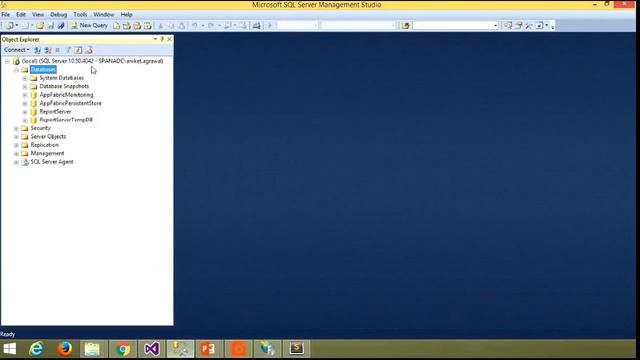The image size is (640, 360).
Task: Select System Databases tree item text
Action: click(62, 78)
